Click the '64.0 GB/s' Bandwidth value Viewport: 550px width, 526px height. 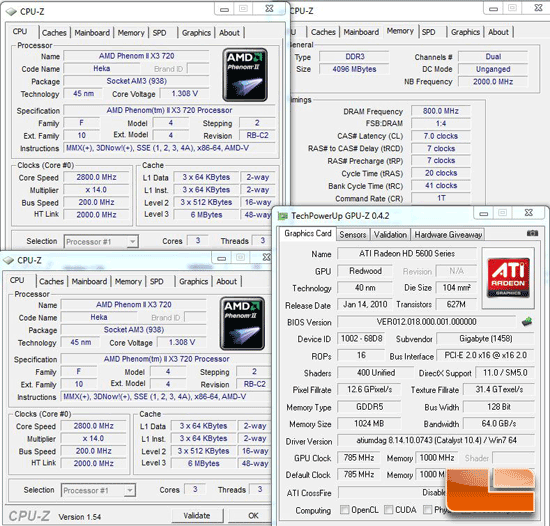499,423
